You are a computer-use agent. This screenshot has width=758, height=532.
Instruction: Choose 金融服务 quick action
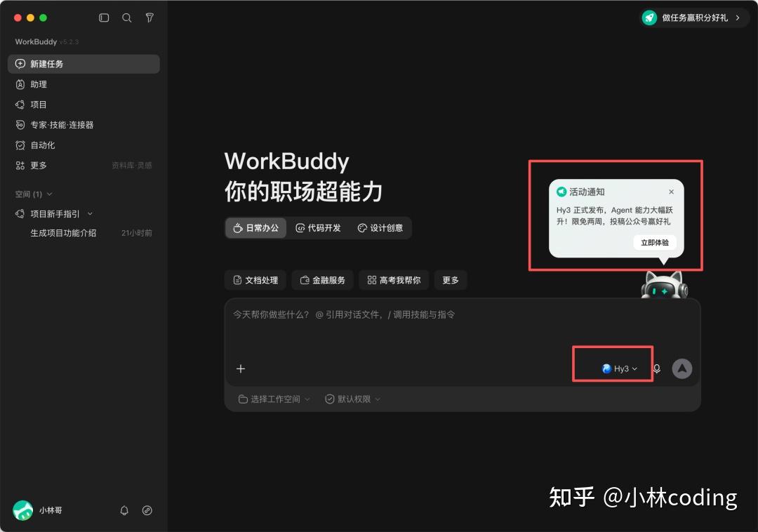coord(322,280)
